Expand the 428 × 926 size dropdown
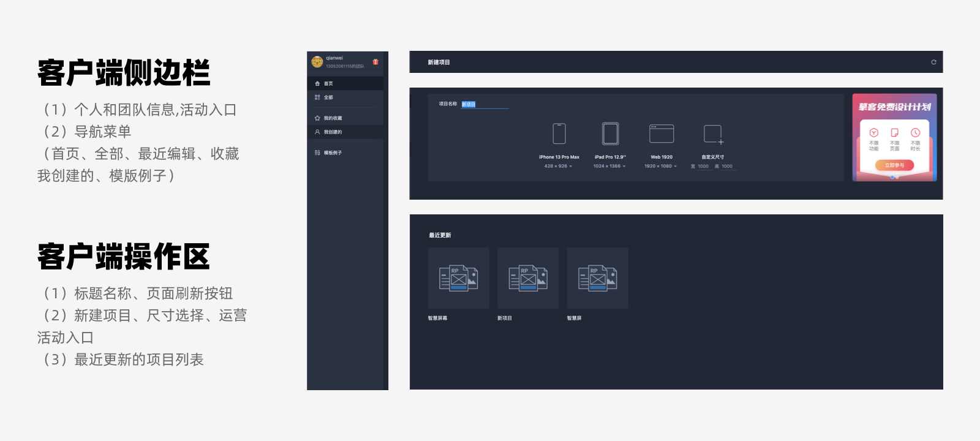This screenshot has width=980, height=441. pyautogui.click(x=558, y=166)
